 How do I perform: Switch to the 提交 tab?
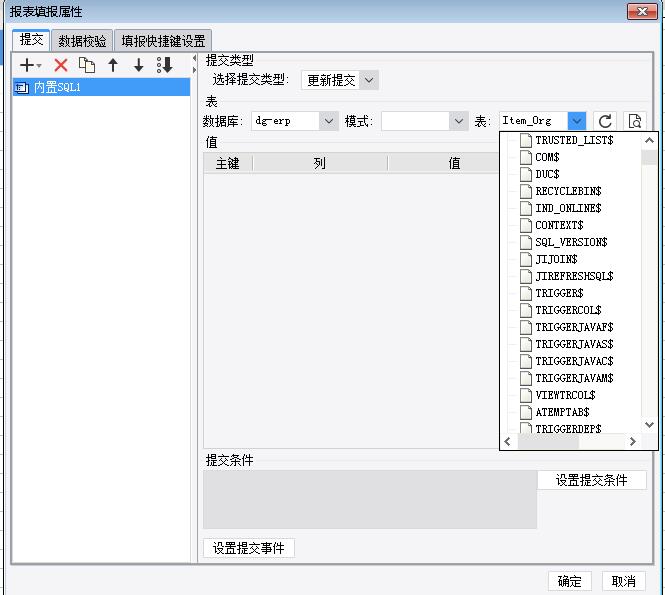tap(31, 40)
